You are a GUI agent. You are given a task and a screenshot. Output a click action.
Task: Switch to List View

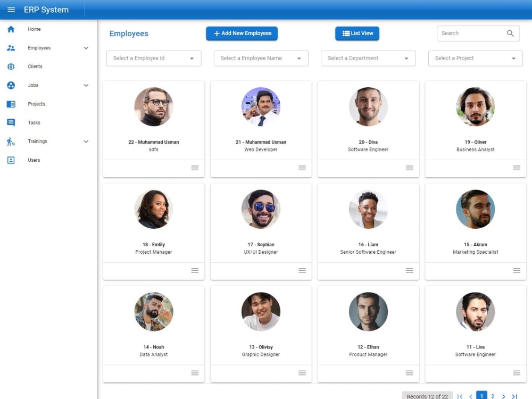tap(358, 33)
